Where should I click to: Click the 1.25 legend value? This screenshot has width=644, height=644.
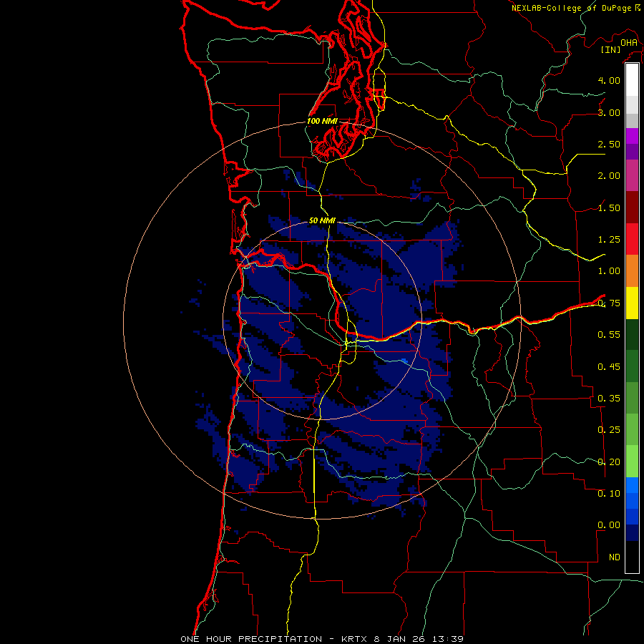click(x=609, y=240)
